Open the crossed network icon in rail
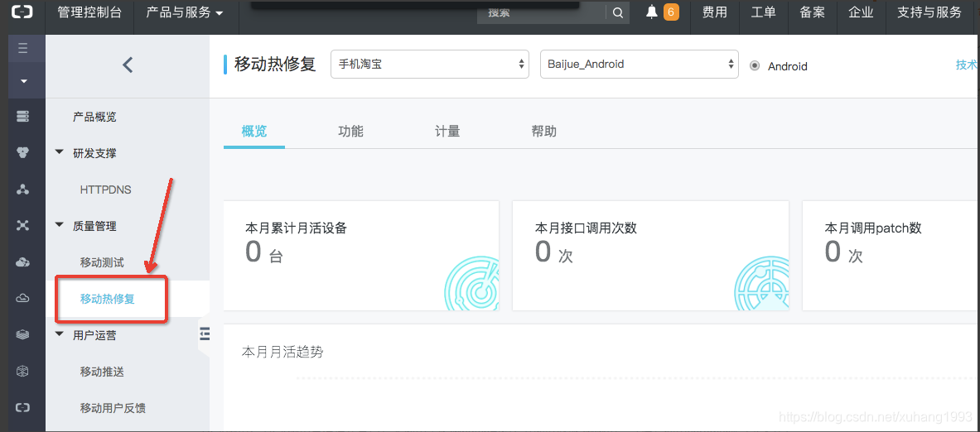Viewport: 980px width, 432px height. tap(23, 225)
